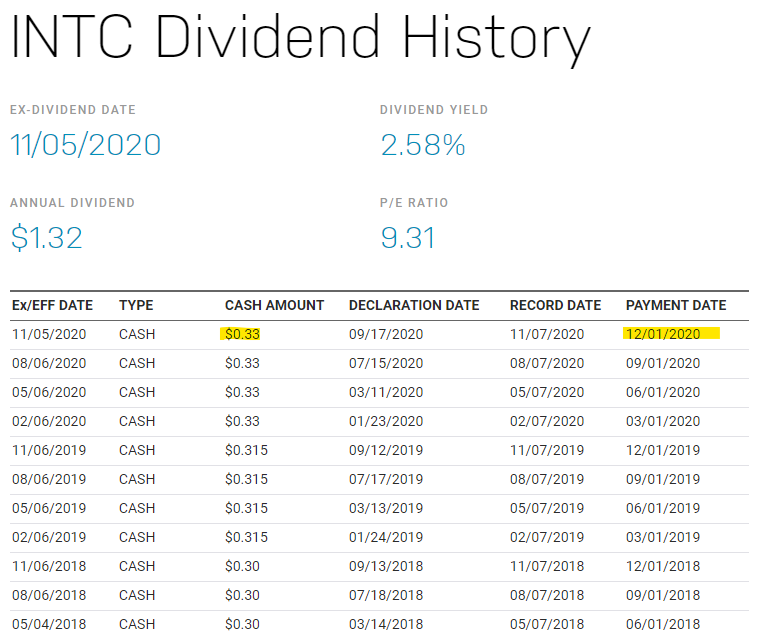Click payment date 12/01/2019
The height and width of the screenshot is (638, 773).
tap(663, 450)
